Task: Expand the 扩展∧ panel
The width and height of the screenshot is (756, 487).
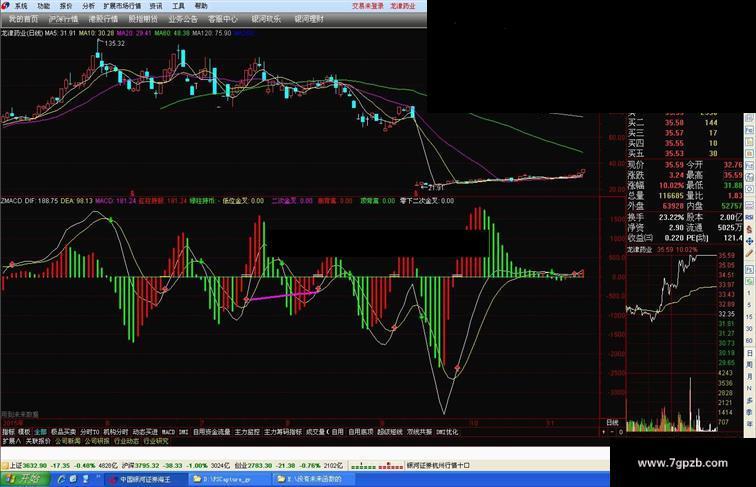Action: (x=12, y=441)
